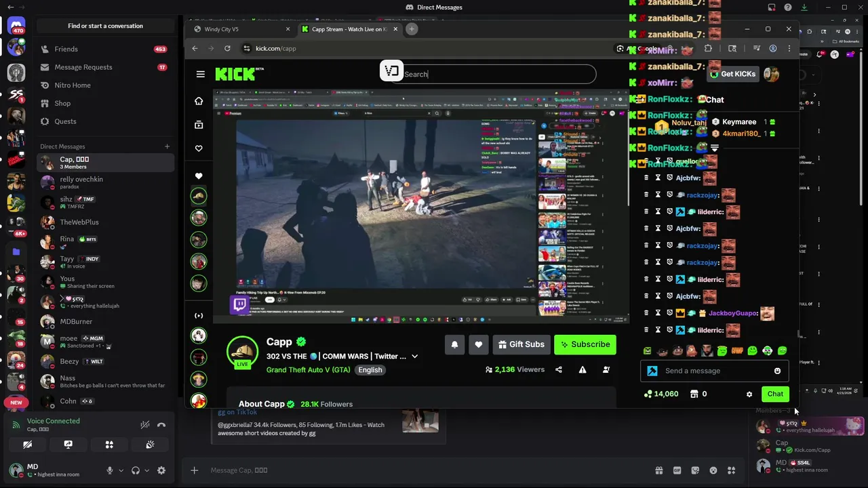Image resolution: width=868 pixels, height=488 pixels.
Task: Open Discord soundboard button
Action: coord(150,445)
